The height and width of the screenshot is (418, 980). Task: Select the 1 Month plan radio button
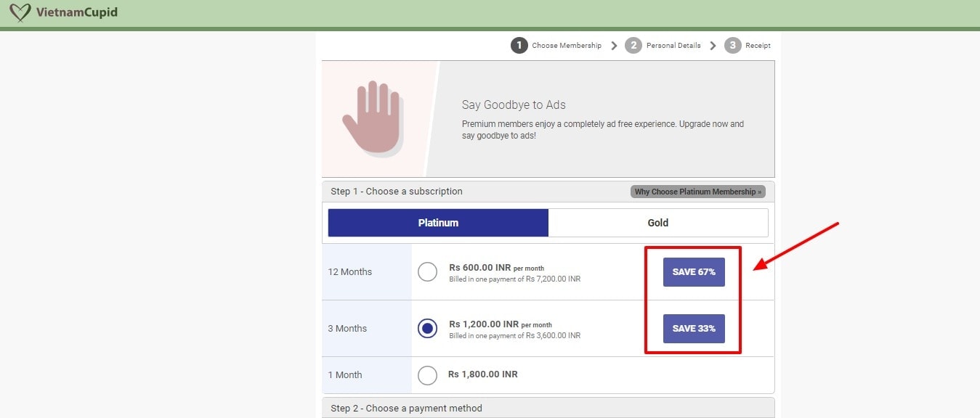coord(427,374)
